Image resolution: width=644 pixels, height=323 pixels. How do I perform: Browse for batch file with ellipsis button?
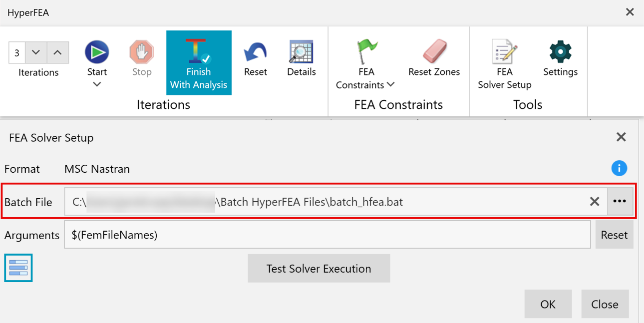620,202
